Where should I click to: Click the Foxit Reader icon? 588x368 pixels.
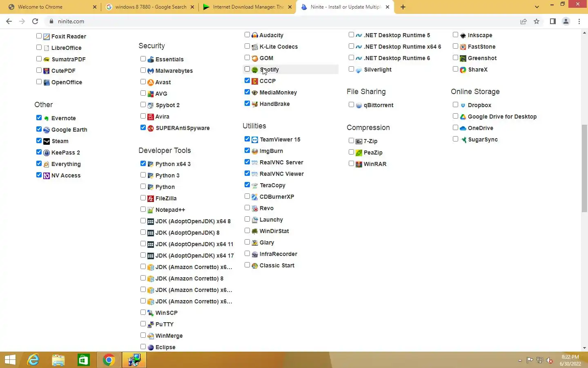pyautogui.click(x=47, y=37)
